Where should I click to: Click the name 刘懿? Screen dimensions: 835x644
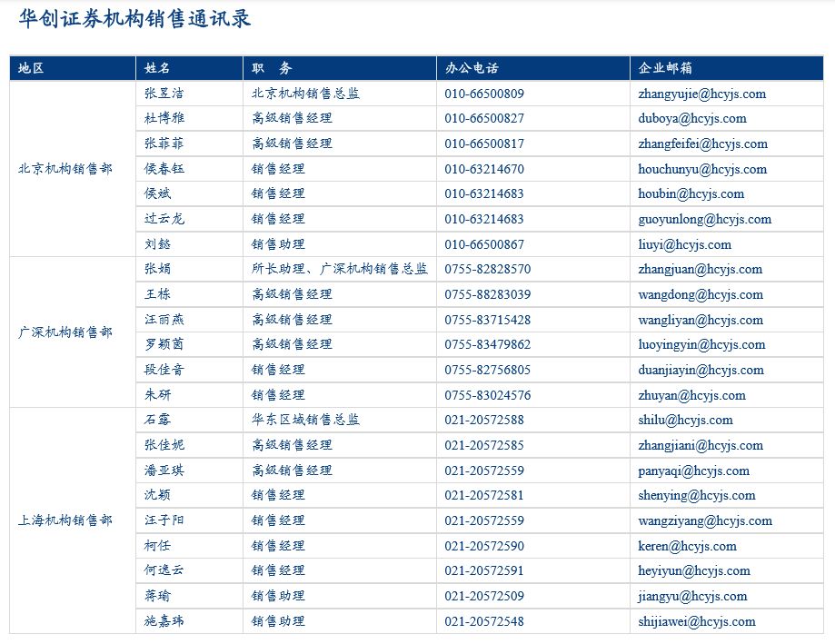[x=157, y=244]
